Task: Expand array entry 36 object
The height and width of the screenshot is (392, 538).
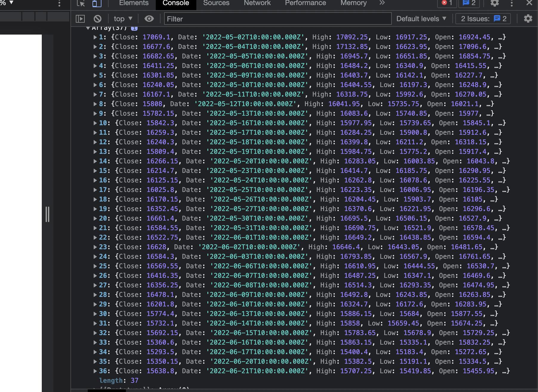Action: pyautogui.click(x=95, y=371)
